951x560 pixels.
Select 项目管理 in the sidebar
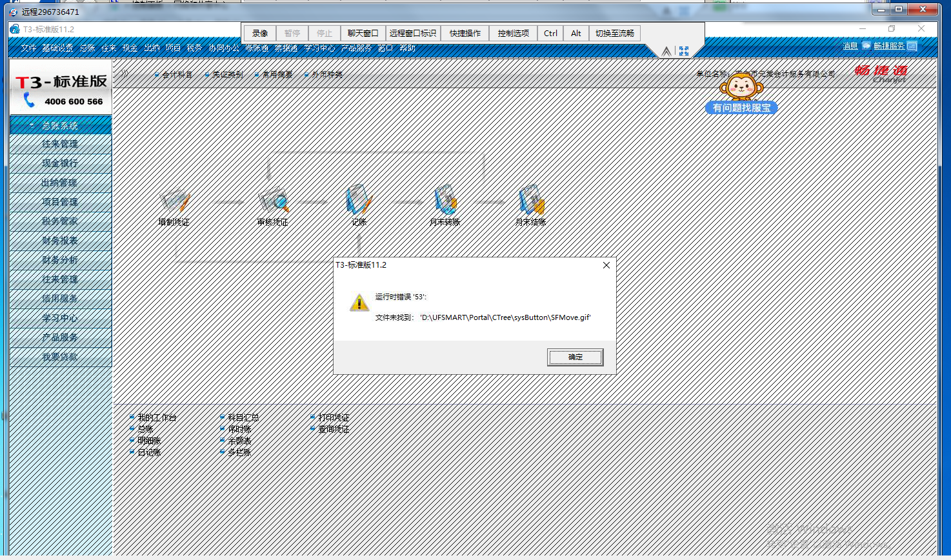61,202
